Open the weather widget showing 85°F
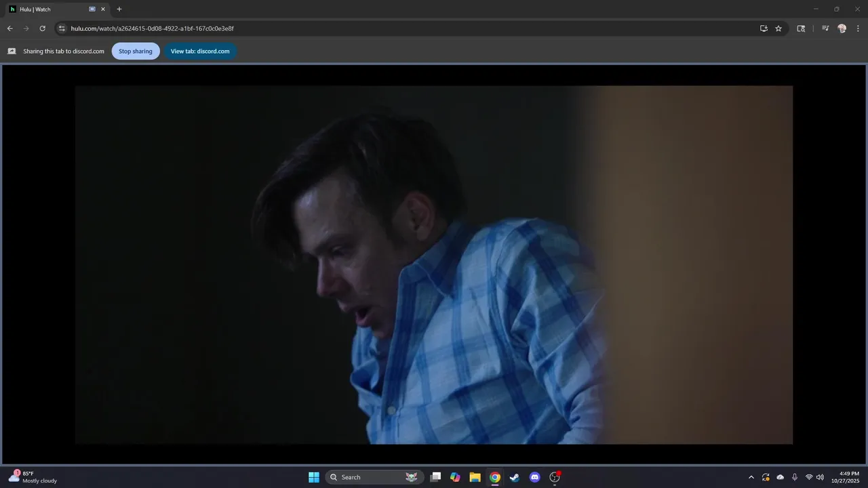Image resolution: width=868 pixels, height=488 pixels. tap(33, 477)
